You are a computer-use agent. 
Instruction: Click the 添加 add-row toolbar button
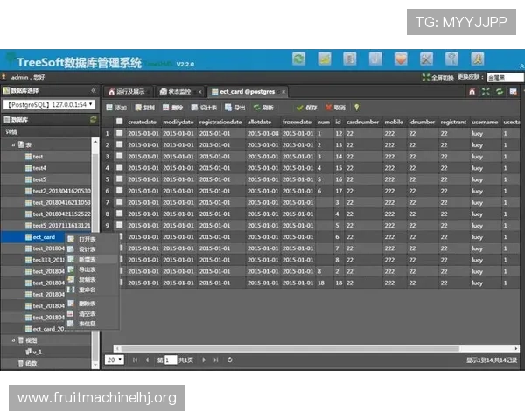point(116,108)
